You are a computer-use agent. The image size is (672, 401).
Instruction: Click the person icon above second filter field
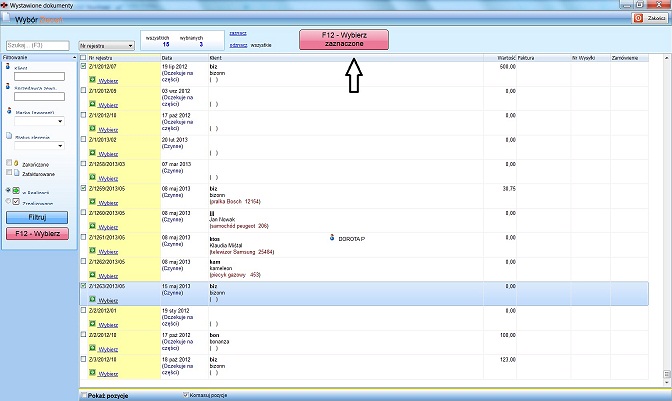tap(8, 86)
